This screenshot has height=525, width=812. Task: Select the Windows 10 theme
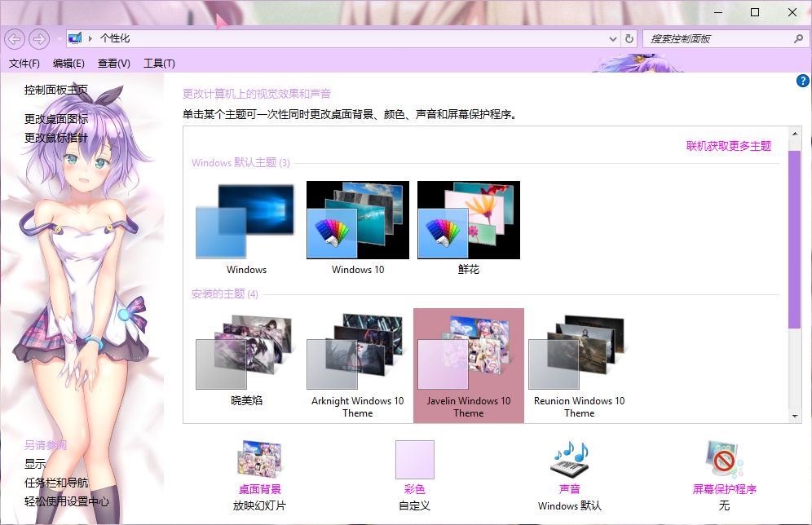coord(358,228)
